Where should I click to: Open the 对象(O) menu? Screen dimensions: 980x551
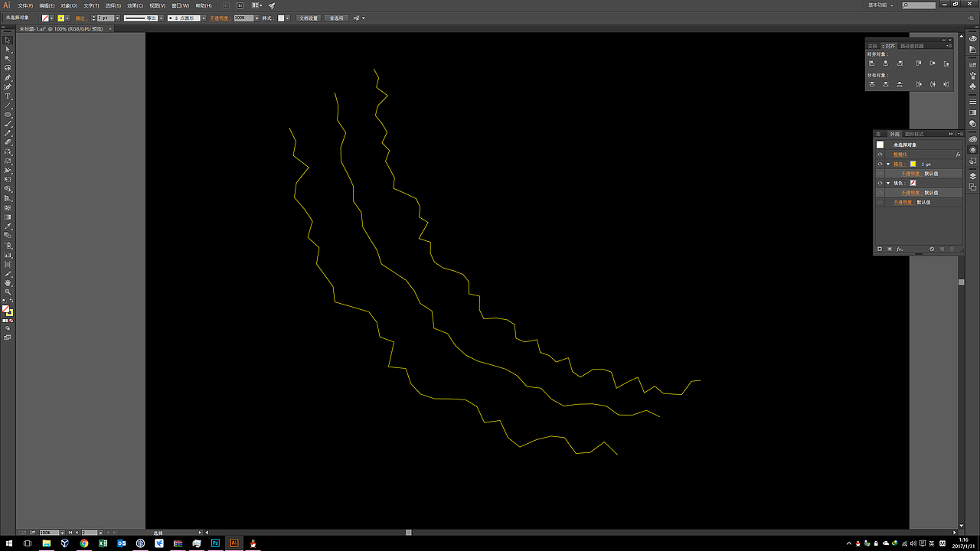[69, 5]
